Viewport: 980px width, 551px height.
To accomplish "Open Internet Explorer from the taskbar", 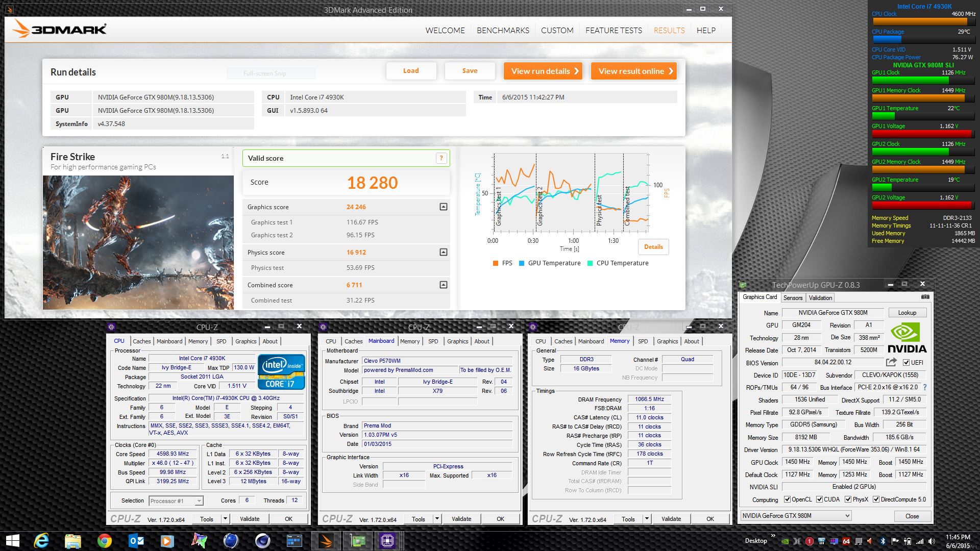I will coord(41,540).
